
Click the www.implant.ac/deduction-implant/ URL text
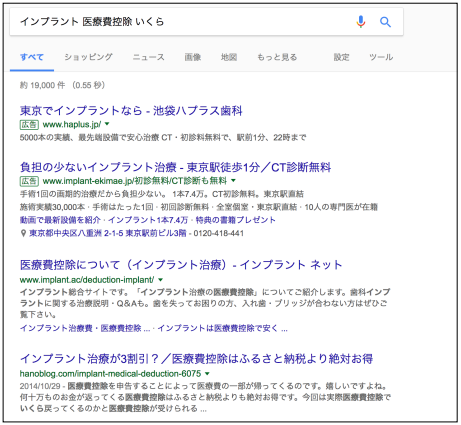coord(87,280)
